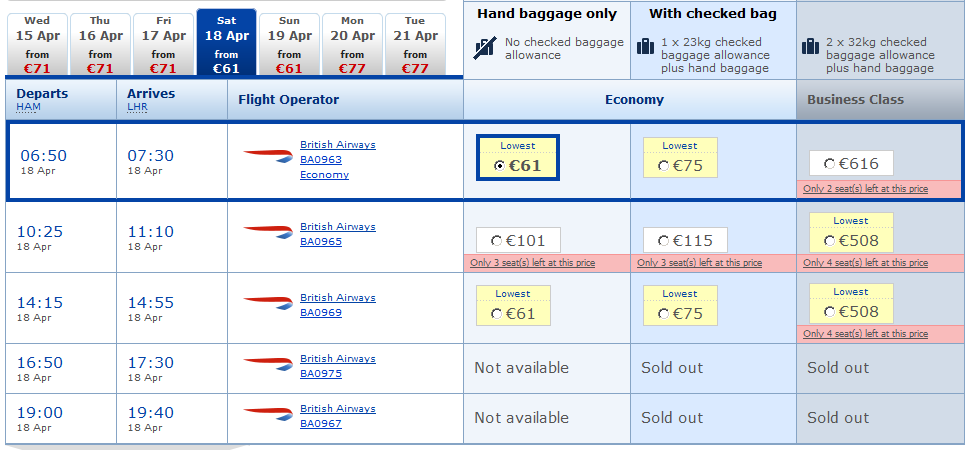Click the HAM departure airport abbreviation
Viewport: 969px width, 450px height.
[28, 106]
